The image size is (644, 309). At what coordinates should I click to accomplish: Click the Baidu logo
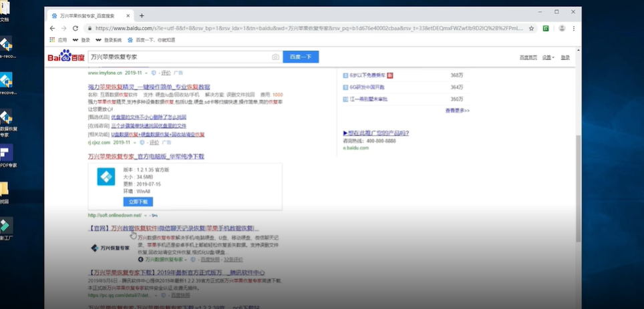(x=66, y=57)
